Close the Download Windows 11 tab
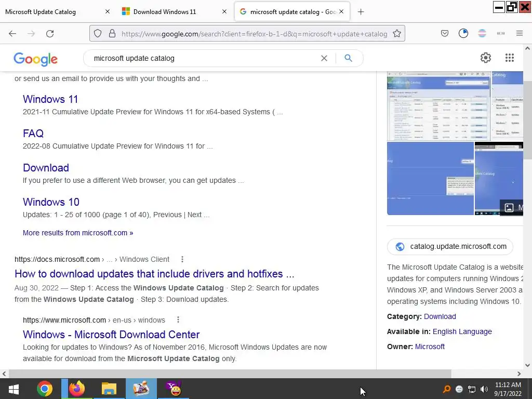The height and width of the screenshot is (399, 532). (x=224, y=11)
